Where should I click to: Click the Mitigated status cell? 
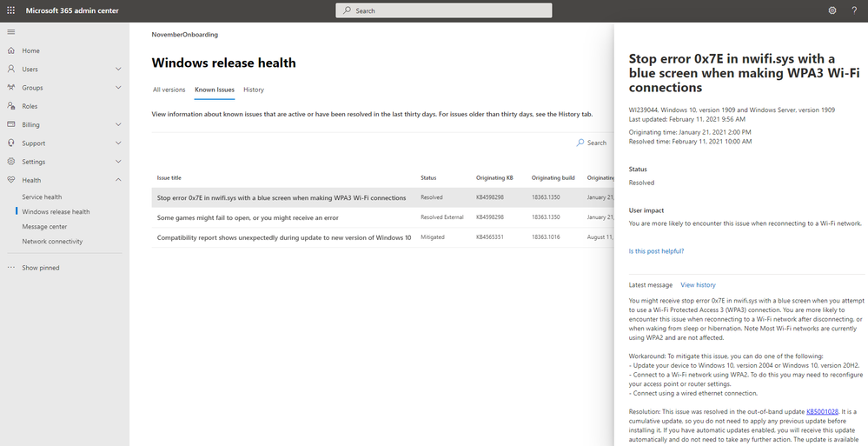[x=433, y=237]
